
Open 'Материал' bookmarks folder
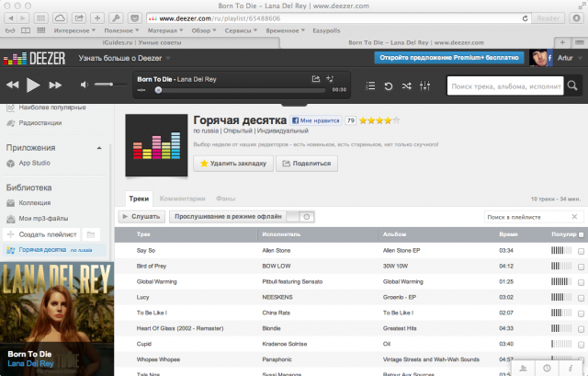point(165,30)
